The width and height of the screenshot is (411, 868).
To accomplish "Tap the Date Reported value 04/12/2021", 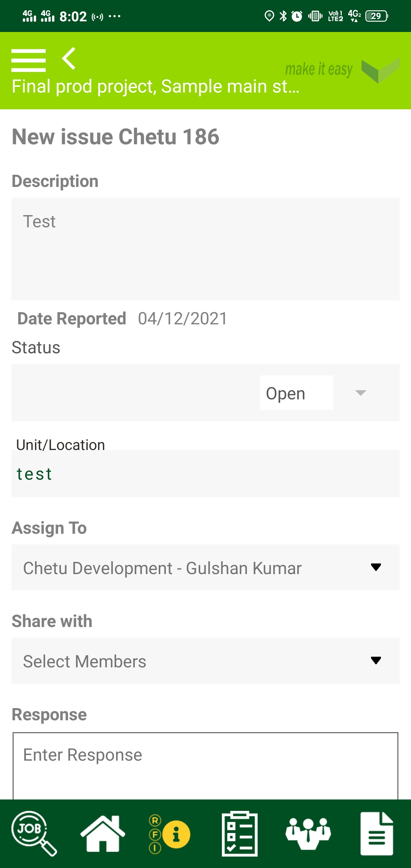I will [x=183, y=319].
